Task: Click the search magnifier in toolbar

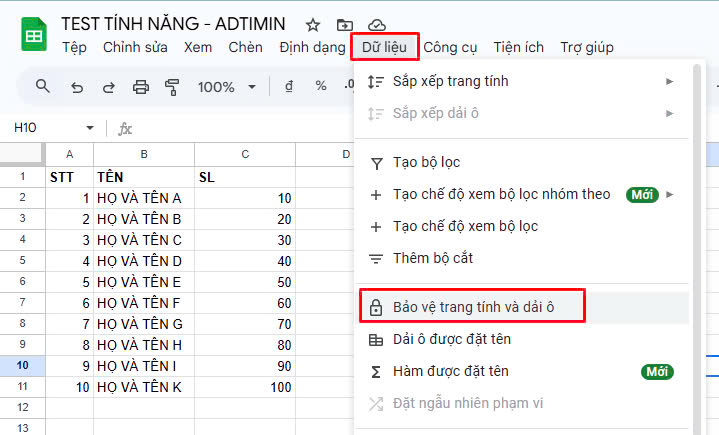Action: tap(43, 86)
